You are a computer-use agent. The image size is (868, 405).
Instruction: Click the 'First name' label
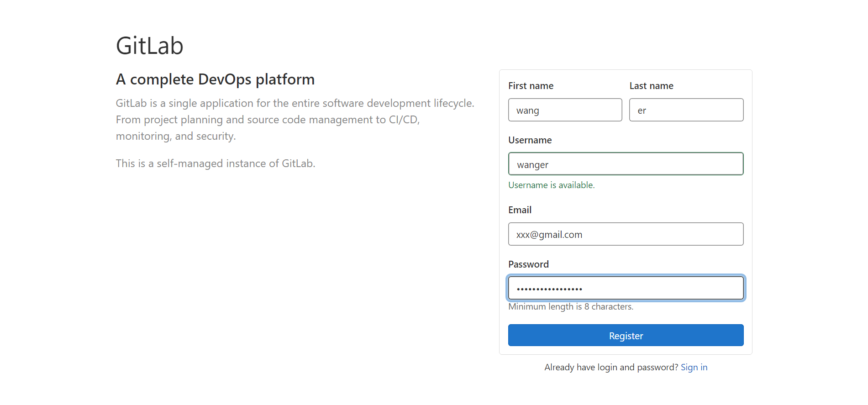pyautogui.click(x=531, y=86)
